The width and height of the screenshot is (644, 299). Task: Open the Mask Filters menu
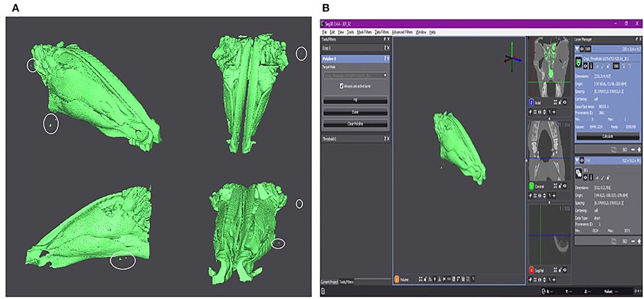click(x=364, y=32)
